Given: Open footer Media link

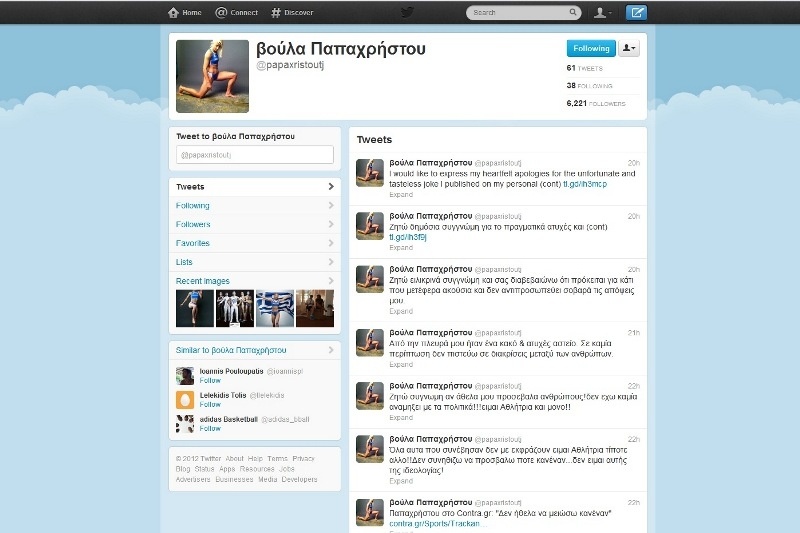Looking at the screenshot, I should 267,479.
